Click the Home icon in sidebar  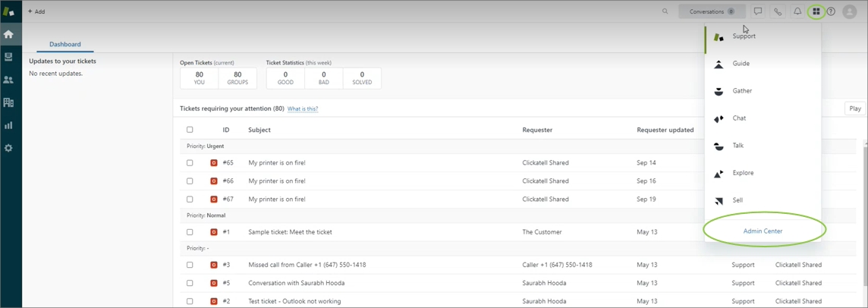coord(8,34)
